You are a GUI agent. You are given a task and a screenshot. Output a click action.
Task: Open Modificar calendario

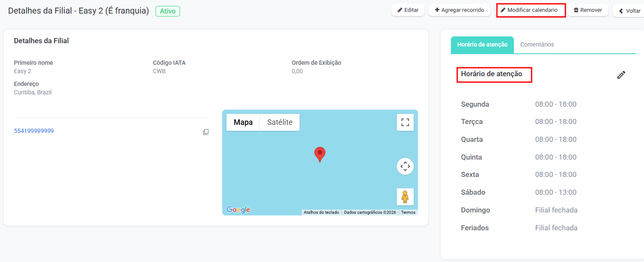click(x=531, y=10)
